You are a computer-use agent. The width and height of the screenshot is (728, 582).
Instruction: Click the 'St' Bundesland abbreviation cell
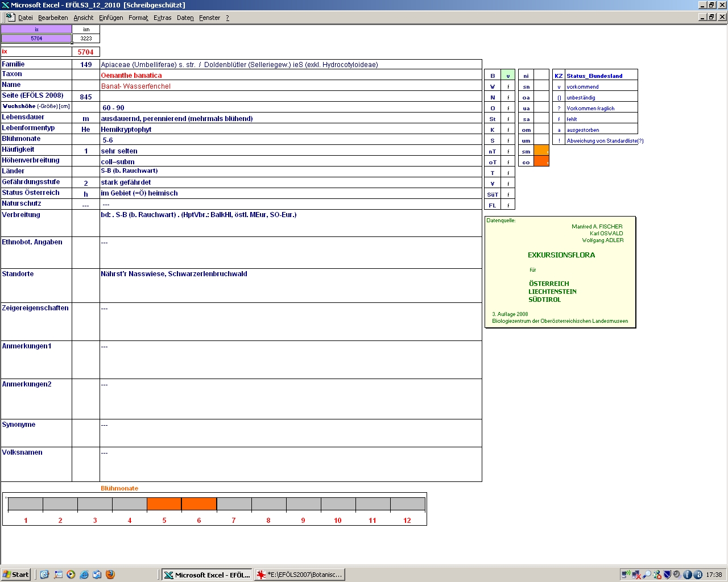pos(493,119)
